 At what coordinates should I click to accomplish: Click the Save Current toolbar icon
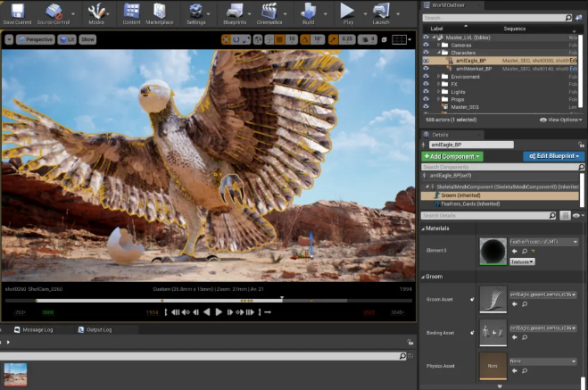point(18,12)
